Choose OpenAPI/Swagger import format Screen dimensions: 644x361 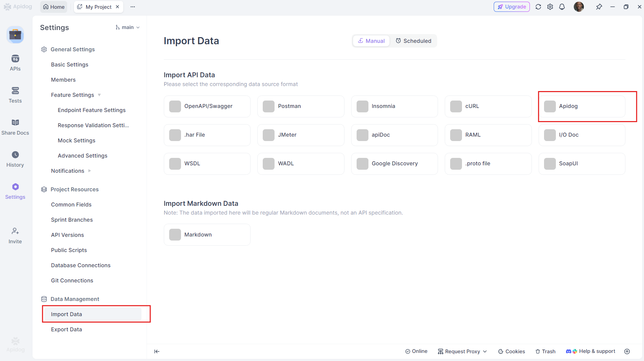point(207,106)
